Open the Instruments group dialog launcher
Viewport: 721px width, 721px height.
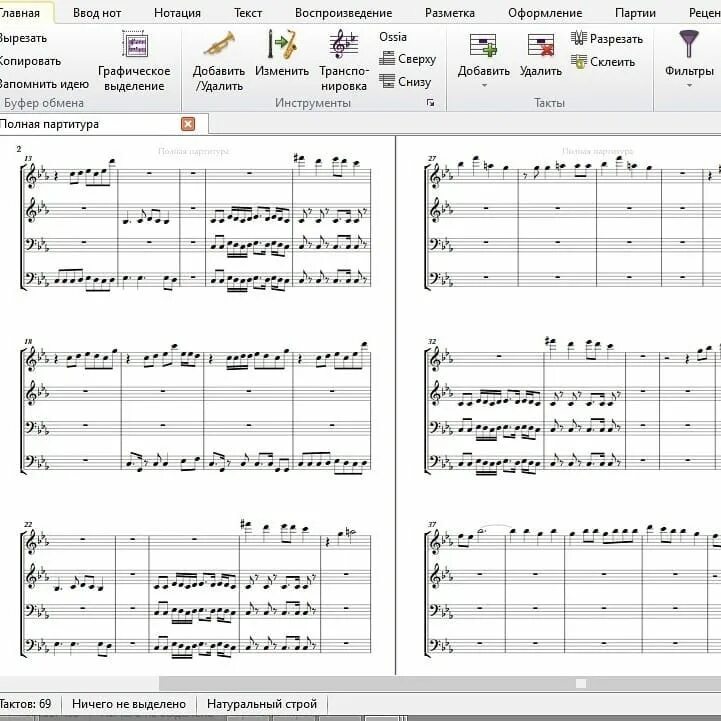click(431, 103)
